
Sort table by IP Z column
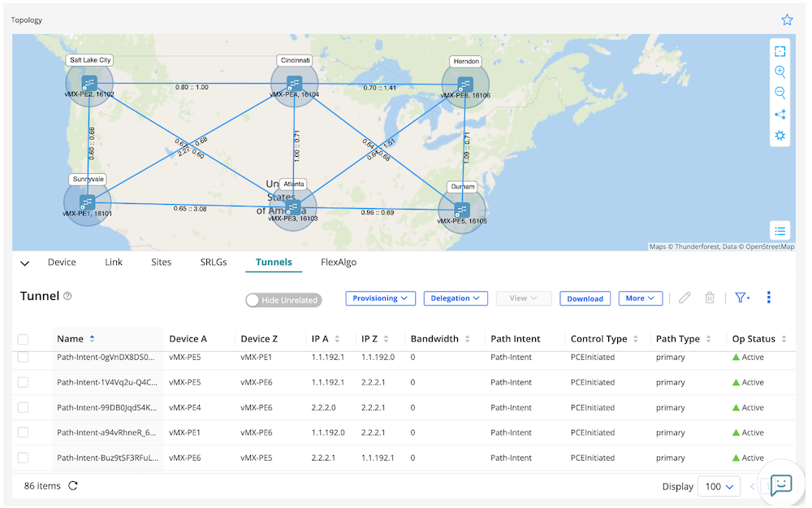386,338
